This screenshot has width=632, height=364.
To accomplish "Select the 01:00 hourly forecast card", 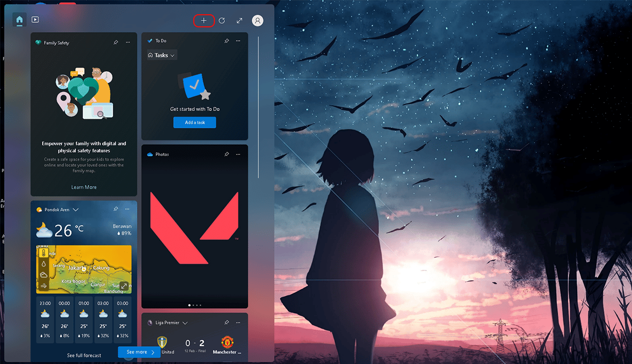I will [84, 320].
